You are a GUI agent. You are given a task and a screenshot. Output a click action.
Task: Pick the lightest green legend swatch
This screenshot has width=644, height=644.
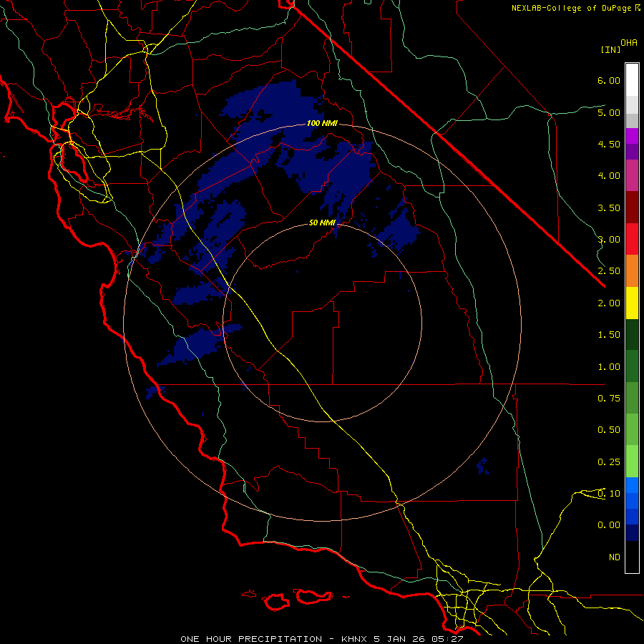click(x=632, y=462)
